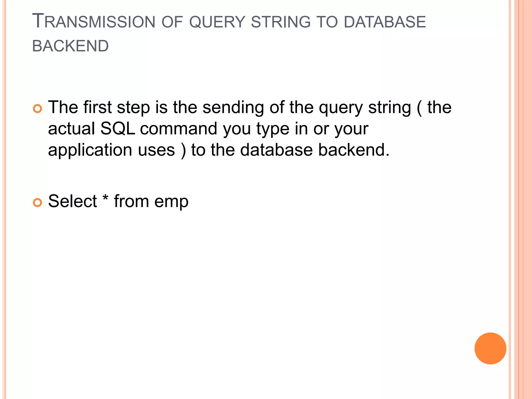Click the word "type" in the first bullet
This screenshot has width=532, height=399.
273,129
